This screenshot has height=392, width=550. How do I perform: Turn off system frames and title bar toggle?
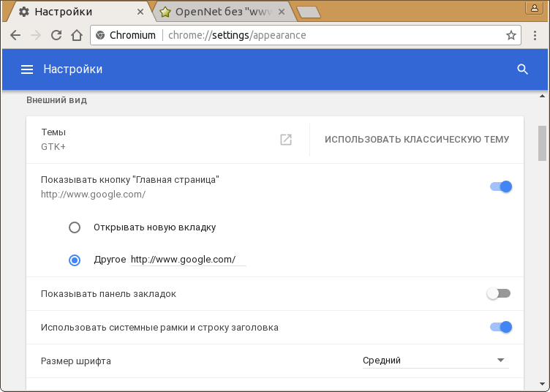click(501, 327)
